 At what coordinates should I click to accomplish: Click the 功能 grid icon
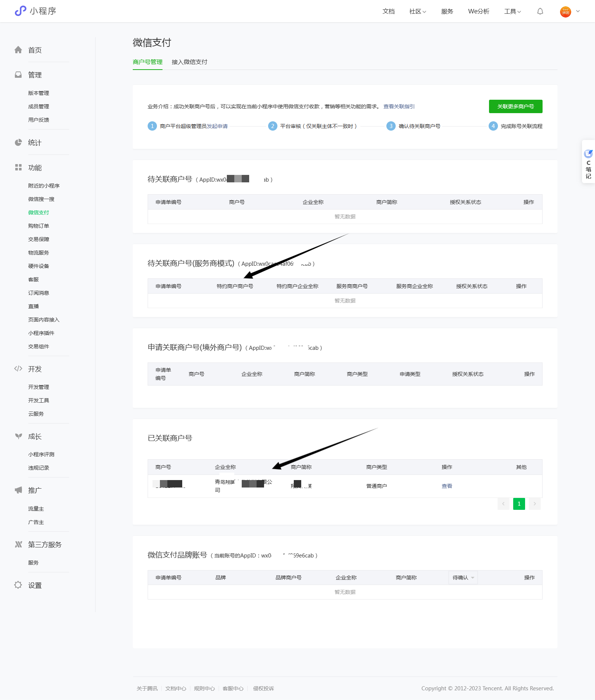18,167
